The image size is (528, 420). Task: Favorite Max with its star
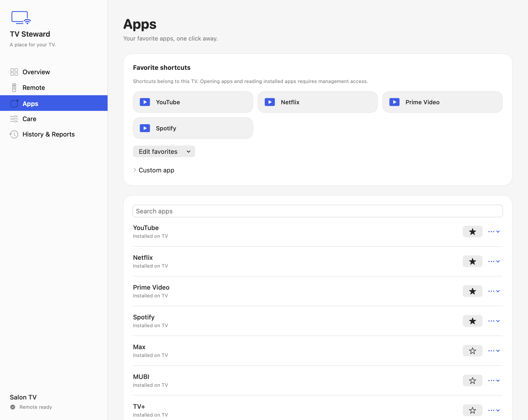[x=473, y=351]
